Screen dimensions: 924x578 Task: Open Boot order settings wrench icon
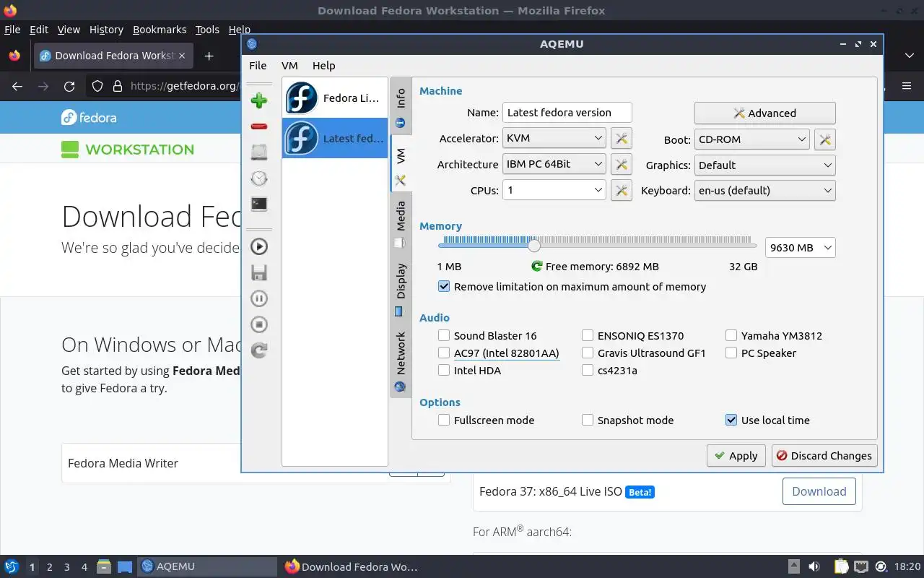(x=825, y=139)
